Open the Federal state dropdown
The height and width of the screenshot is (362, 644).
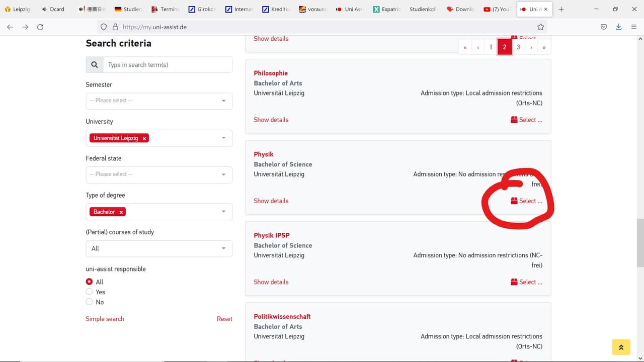coord(159,174)
